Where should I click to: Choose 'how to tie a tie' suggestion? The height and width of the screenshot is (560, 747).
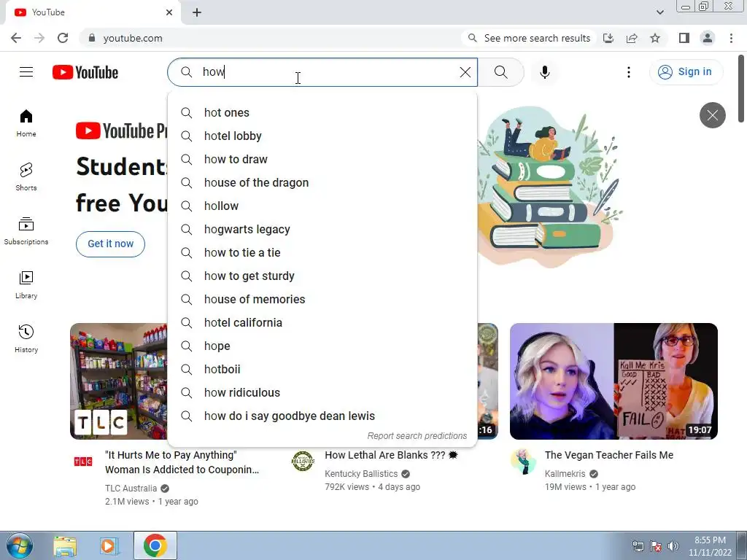pyautogui.click(x=322, y=252)
